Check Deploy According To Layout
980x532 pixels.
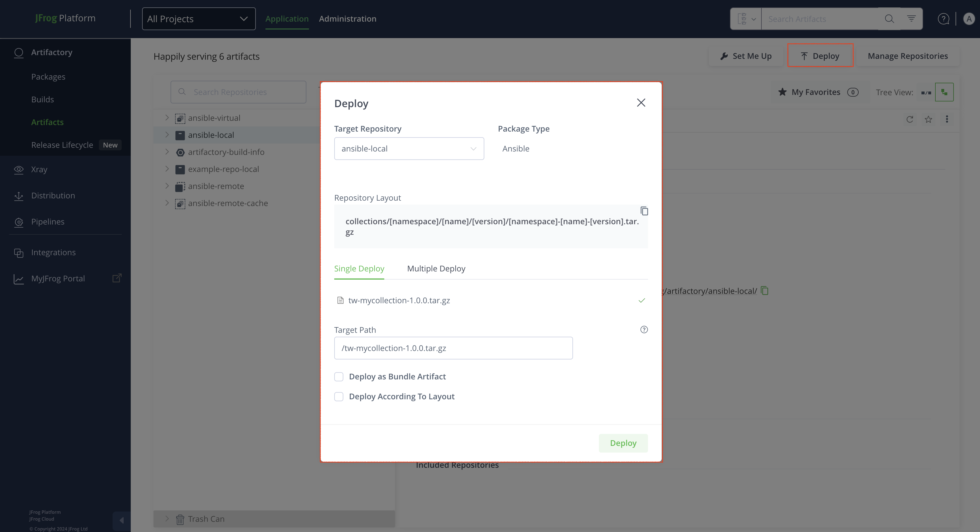click(x=339, y=397)
